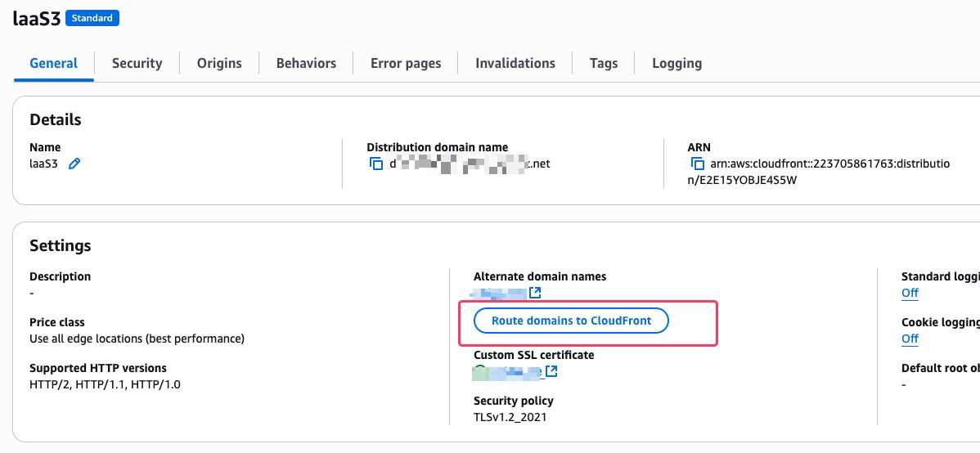Click Route domains to CloudFront button

pyautogui.click(x=571, y=321)
